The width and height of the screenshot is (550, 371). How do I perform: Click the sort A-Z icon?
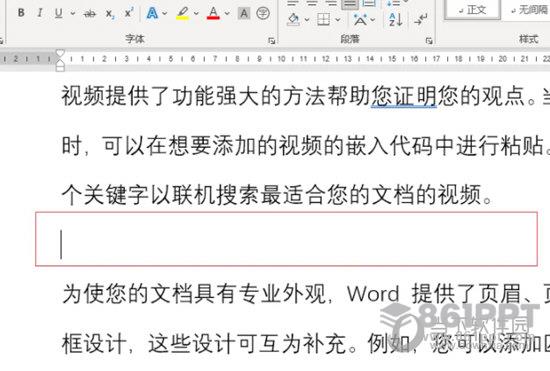point(396,19)
